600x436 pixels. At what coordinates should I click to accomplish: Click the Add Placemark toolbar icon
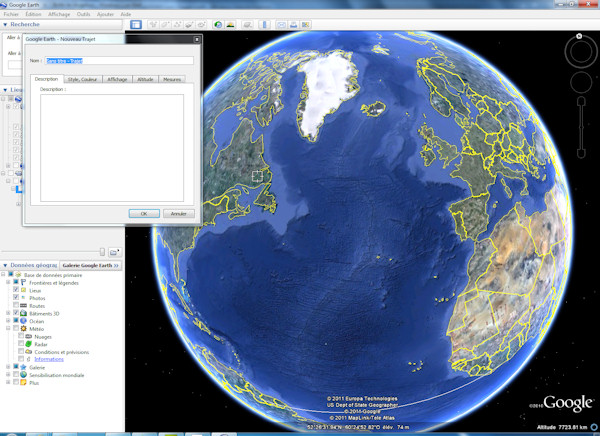153,25
